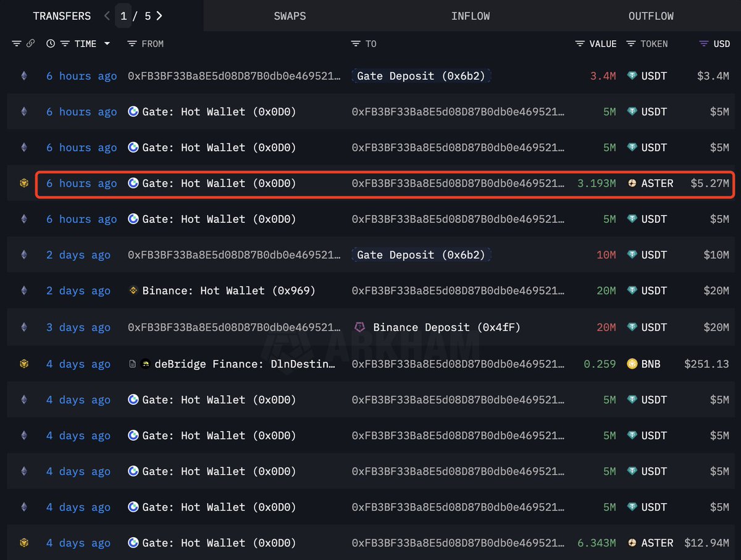Open the filter icon for the TIME column
741x560 pixels.
point(65,44)
